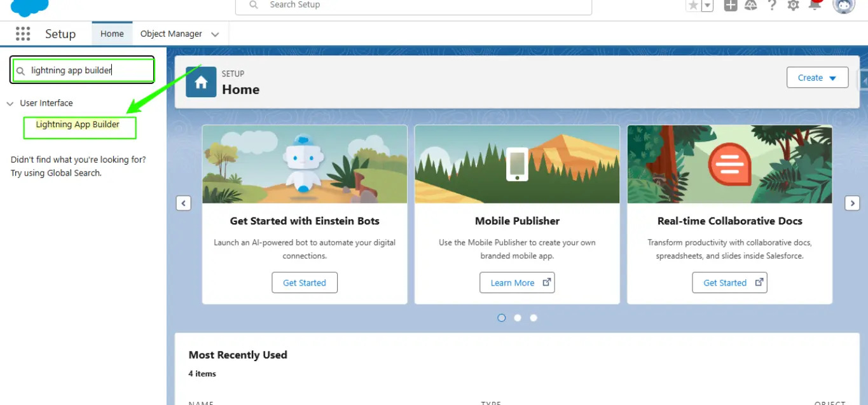Click Get Started for Einstein Bots

pos(305,283)
